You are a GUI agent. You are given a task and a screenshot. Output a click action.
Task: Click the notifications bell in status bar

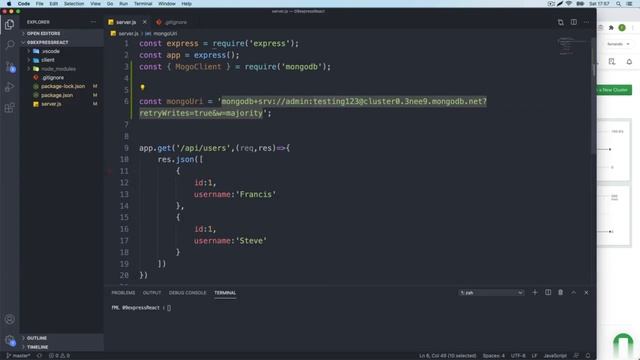(588, 356)
